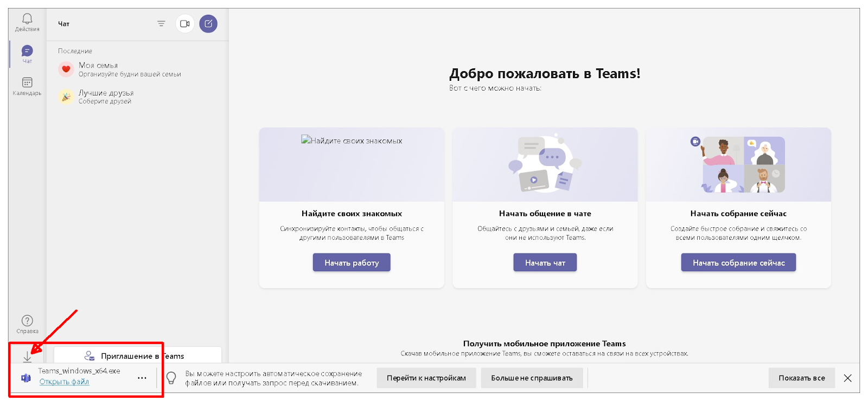Click the 'Начать чат' button
Screen dimensions: 868x401
point(545,263)
